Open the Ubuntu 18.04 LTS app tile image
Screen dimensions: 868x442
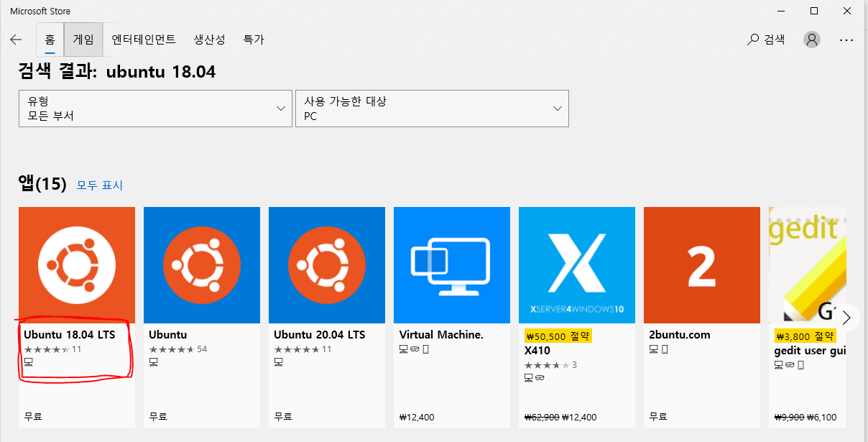tap(77, 265)
